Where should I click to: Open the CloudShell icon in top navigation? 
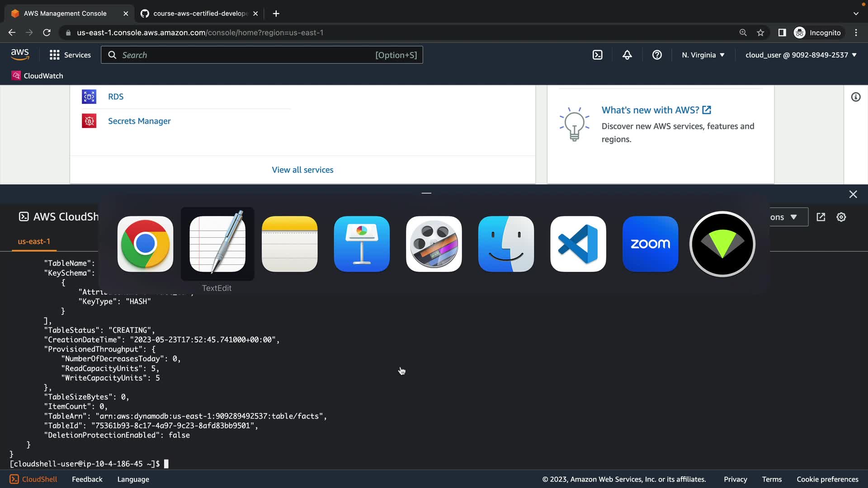pos(597,55)
